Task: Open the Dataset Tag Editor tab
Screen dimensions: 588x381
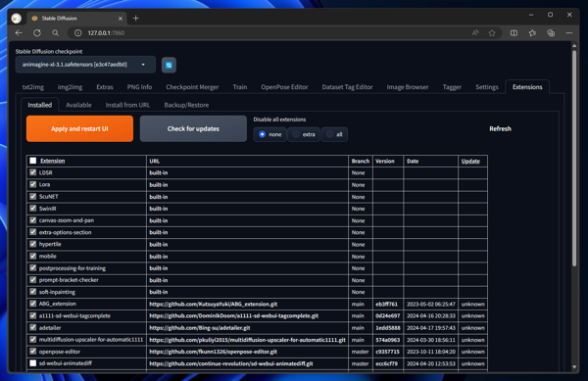Action: click(347, 87)
